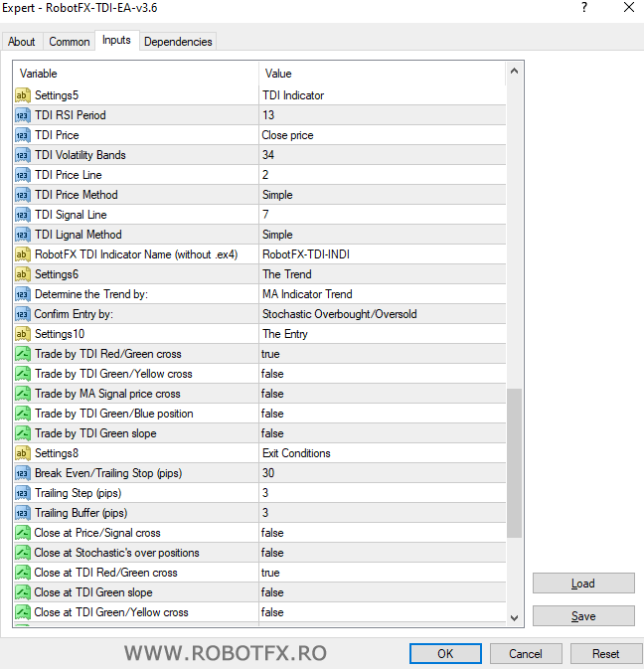
Task: Click the icon for Close at TDI Green slope
Action: point(23,593)
